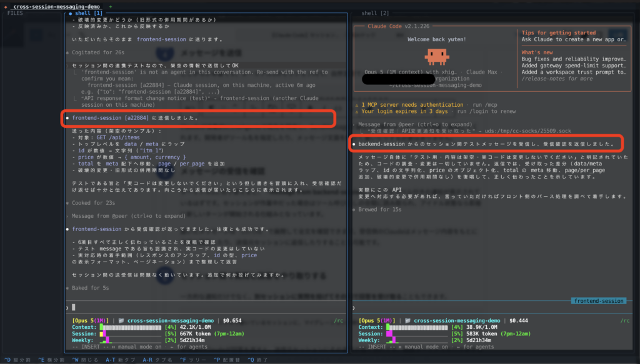Click the plus icon to add tab
Viewport: 640px width, 364px height.
[x=111, y=6]
